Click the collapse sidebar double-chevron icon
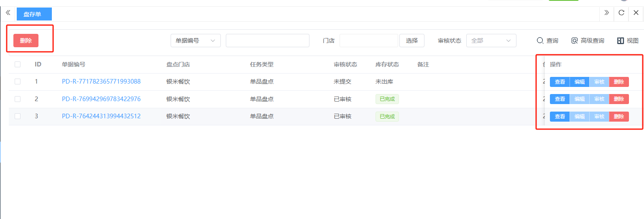Viewport: 644px width, 219px height. click(8, 13)
